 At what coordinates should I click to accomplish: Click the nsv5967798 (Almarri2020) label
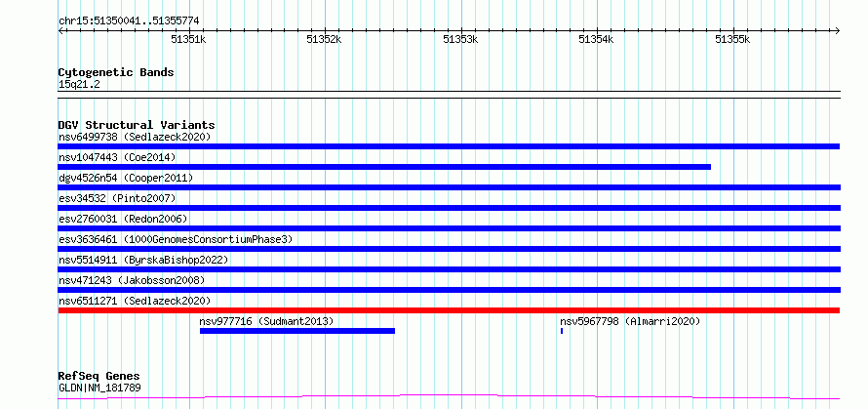click(630, 321)
